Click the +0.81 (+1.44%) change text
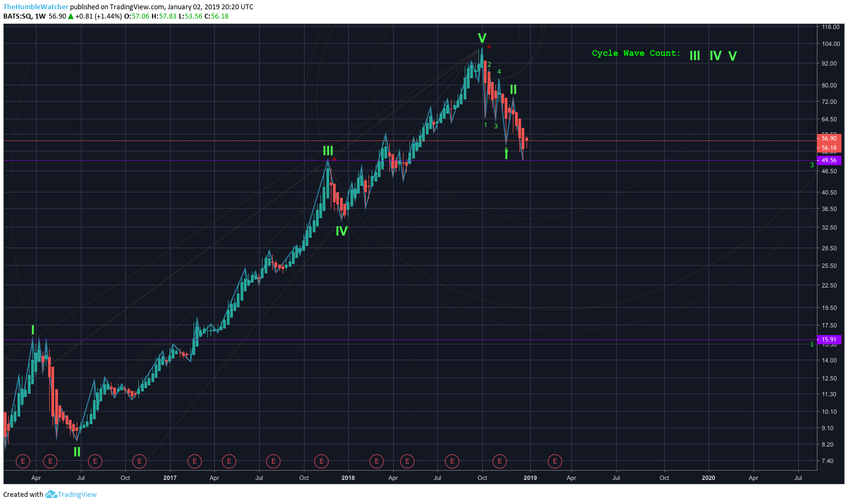848x504 pixels. (99, 16)
